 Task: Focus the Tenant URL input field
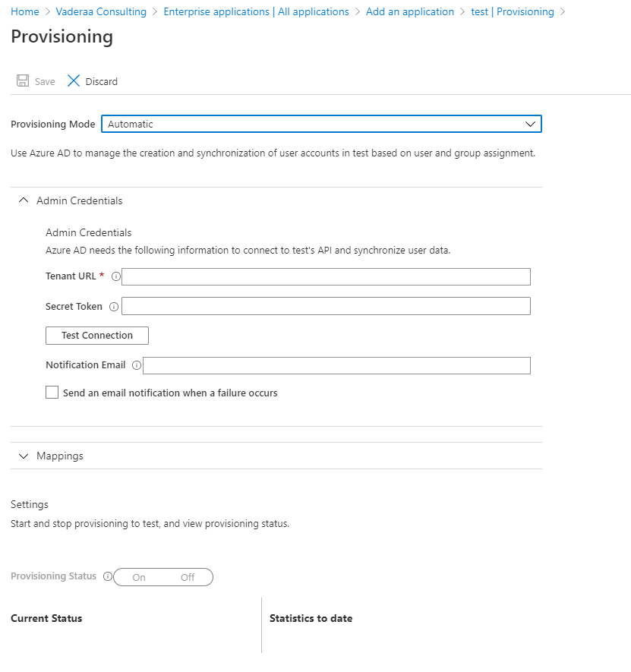pyautogui.click(x=326, y=276)
